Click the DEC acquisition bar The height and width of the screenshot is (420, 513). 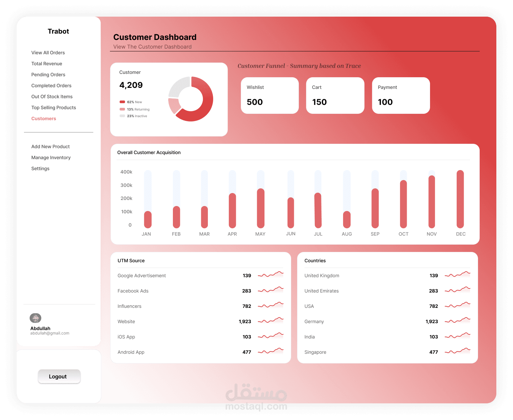pyautogui.click(x=460, y=199)
